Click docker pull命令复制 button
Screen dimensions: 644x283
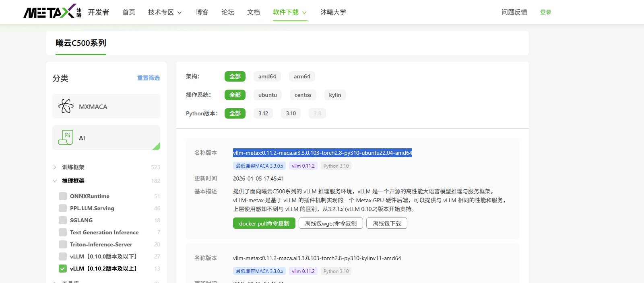pyautogui.click(x=264, y=224)
